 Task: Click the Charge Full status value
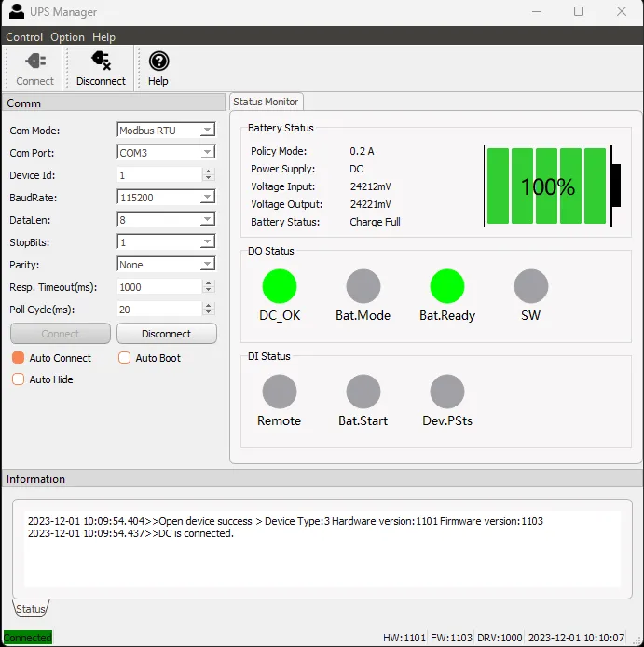coord(375,222)
